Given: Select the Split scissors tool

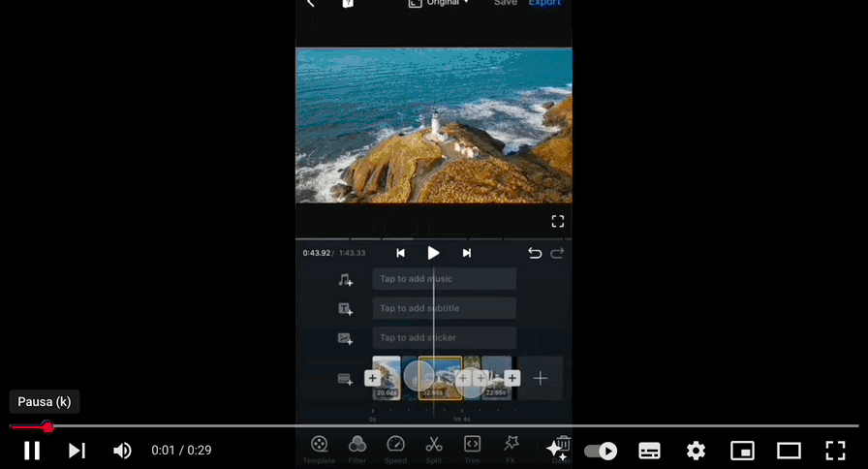Looking at the screenshot, I should [x=433, y=450].
